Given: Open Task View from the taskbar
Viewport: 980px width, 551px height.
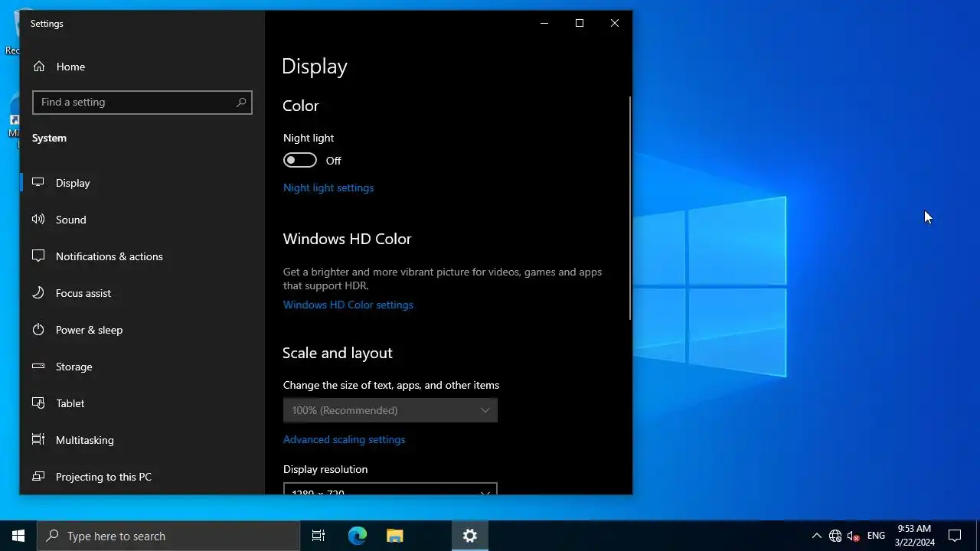Looking at the screenshot, I should point(318,536).
